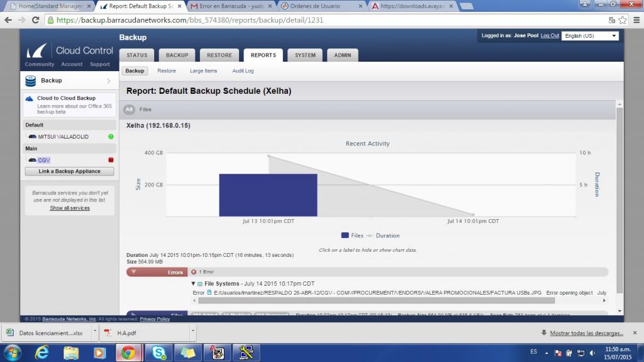Click the file icon before the E:/Usuarios path

[209, 293]
